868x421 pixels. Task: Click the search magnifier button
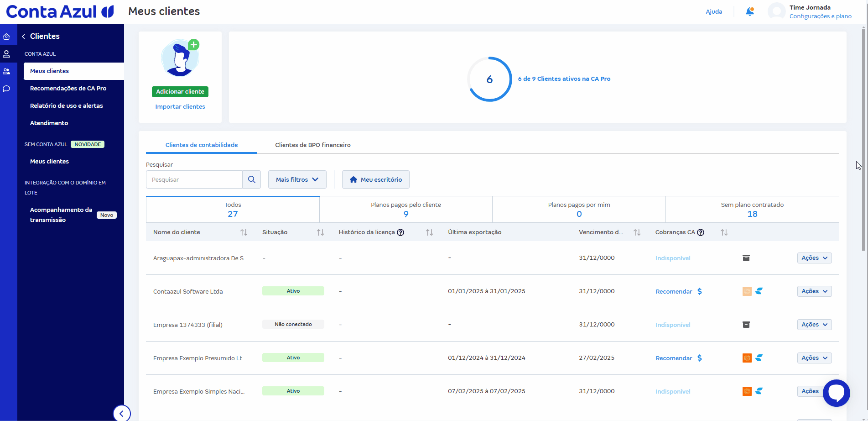pyautogui.click(x=251, y=179)
